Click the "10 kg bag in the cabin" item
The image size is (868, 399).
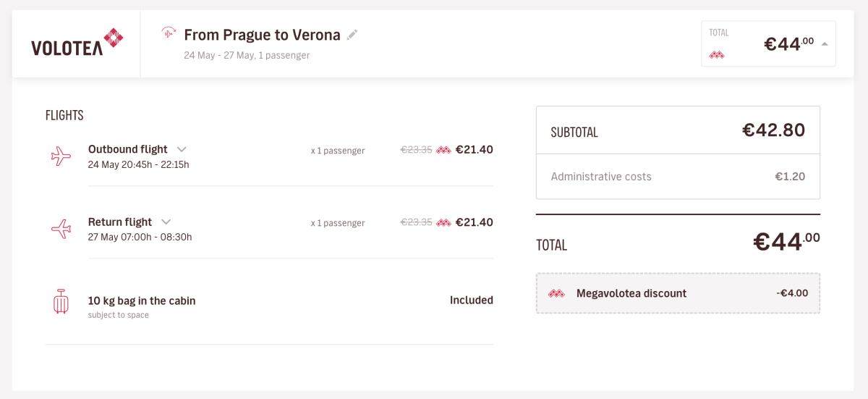pyautogui.click(x=142, y=301)
